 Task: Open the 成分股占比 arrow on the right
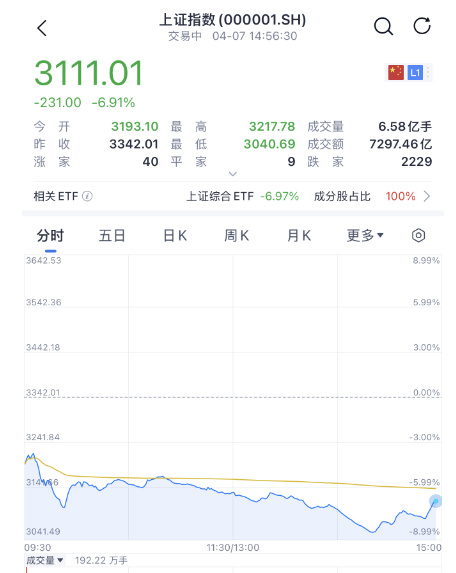pos(427,197)
